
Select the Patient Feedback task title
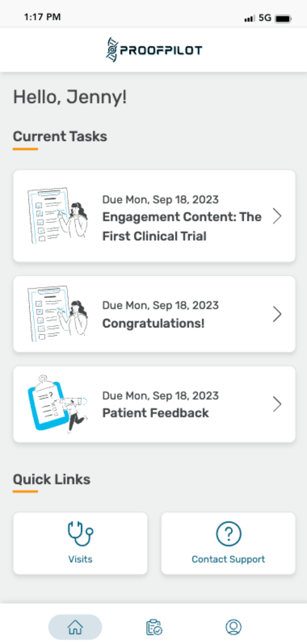155,413
